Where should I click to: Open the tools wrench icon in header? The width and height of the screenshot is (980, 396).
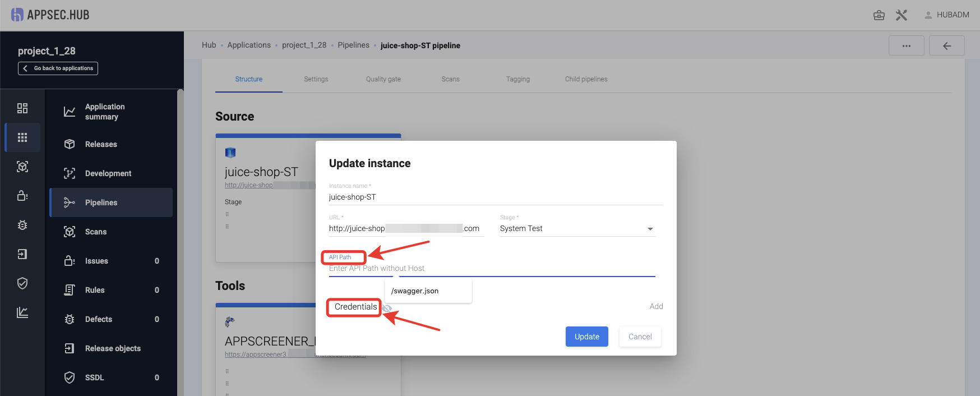(x=901, y=15)
